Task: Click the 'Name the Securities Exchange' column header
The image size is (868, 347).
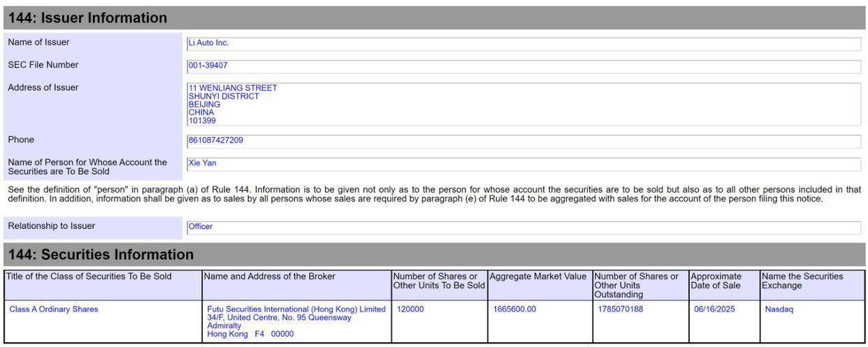Action: (812, 285)
